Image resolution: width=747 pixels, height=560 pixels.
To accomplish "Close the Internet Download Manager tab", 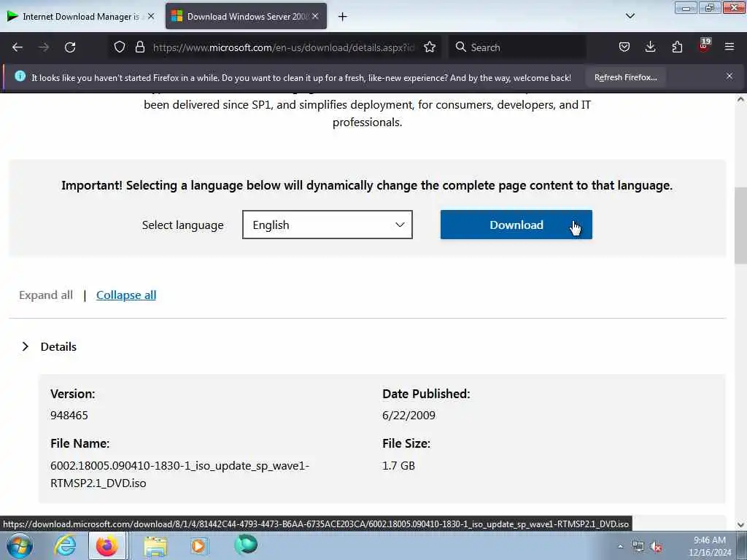I will pyautogui.click(x=151, y=16).
